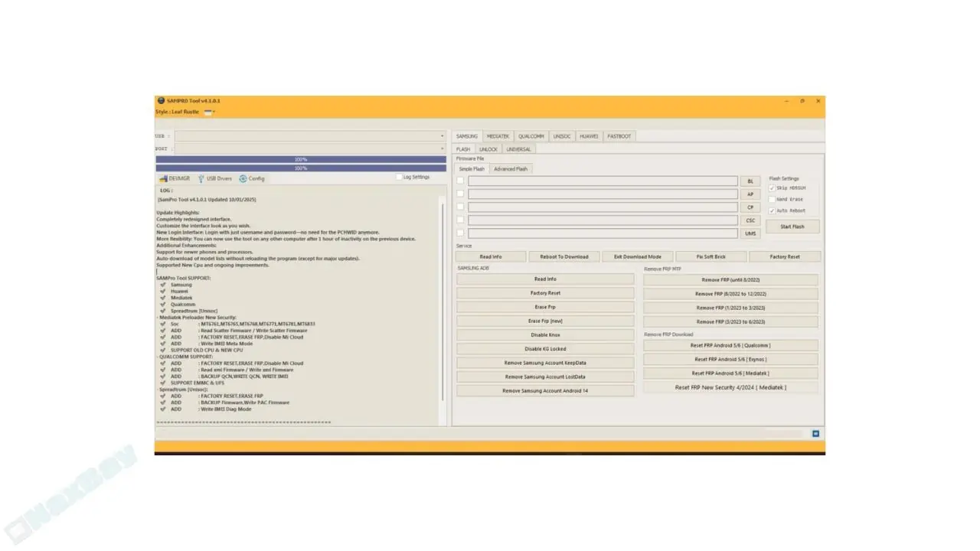The image size is (980, 551).
Task: Enable the Log Settings checkbox
Action: click(399, 177)
